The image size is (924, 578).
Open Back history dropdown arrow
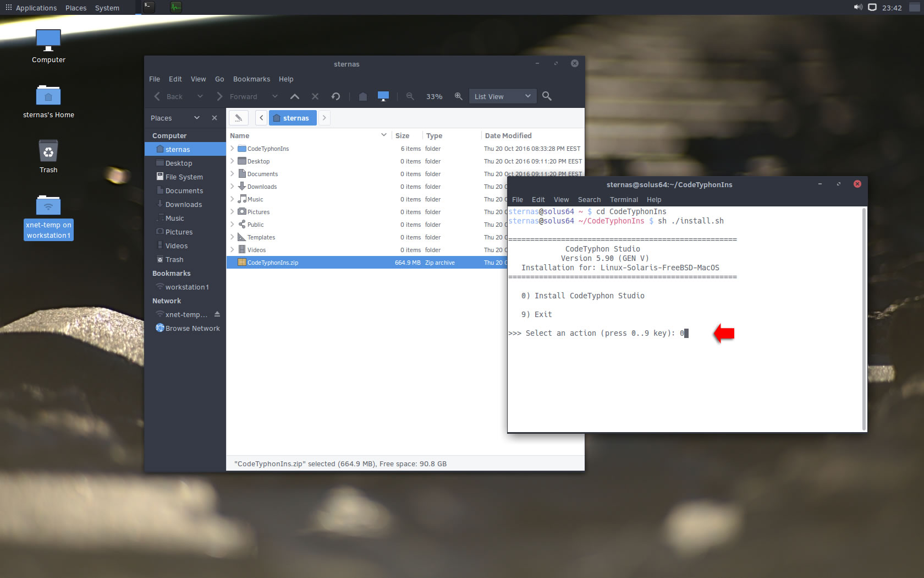pos(200,96)
